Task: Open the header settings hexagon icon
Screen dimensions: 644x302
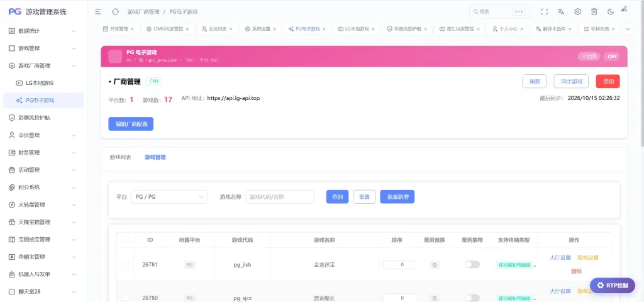Action: pyautogui.click(x=577, y=12)
